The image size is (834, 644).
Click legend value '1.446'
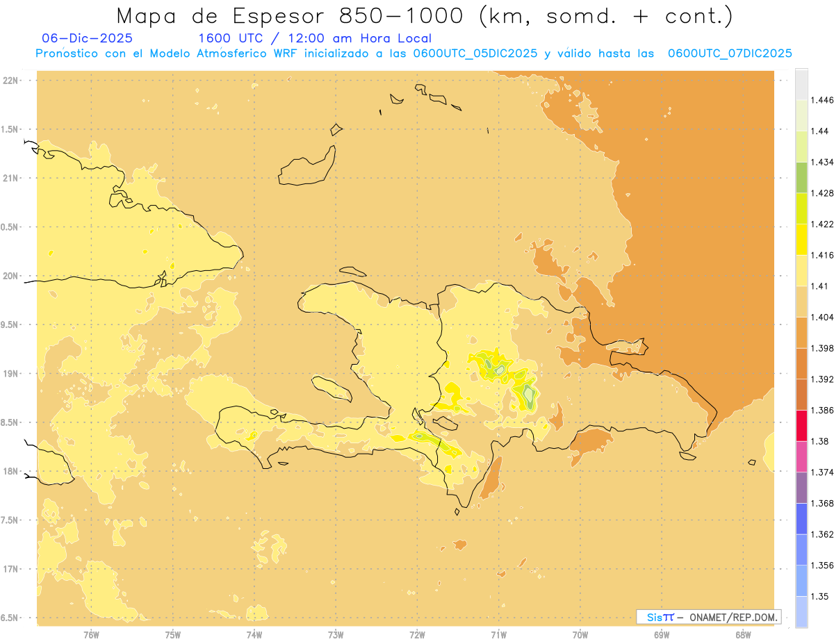click(x=823, y=100)
